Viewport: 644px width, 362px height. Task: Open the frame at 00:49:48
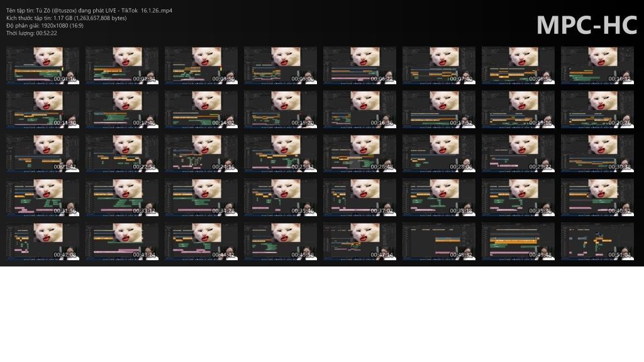[518, 241]
